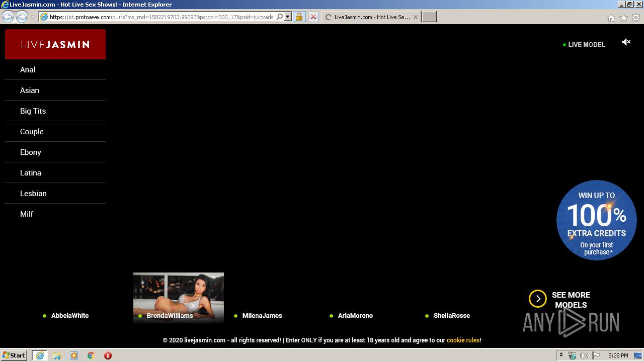Open SEE MORE MODELS link
Viewport: 644px width, 362px height.
click(571, 300)
